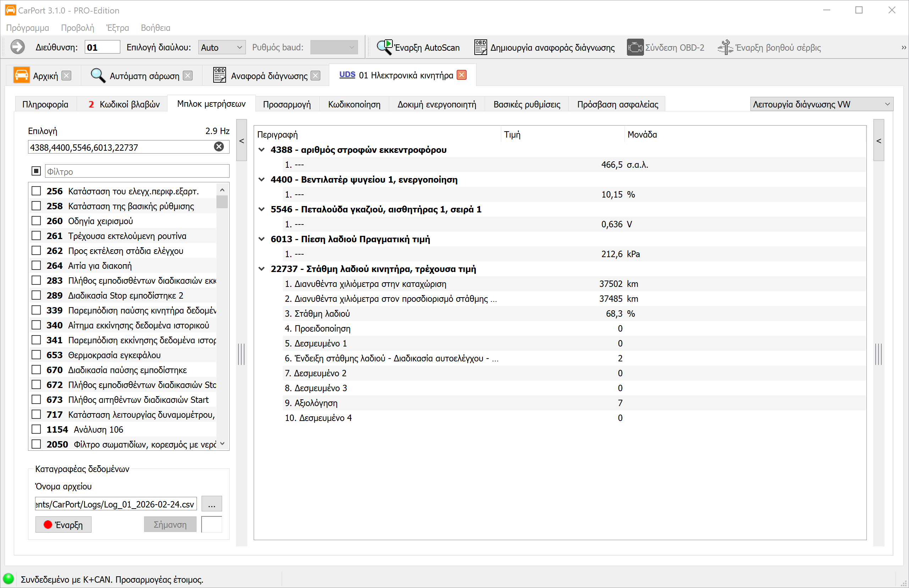909x588 pixels.
Task: Clear the measurement selection with the X icon
Action: (x=219, y=147)
